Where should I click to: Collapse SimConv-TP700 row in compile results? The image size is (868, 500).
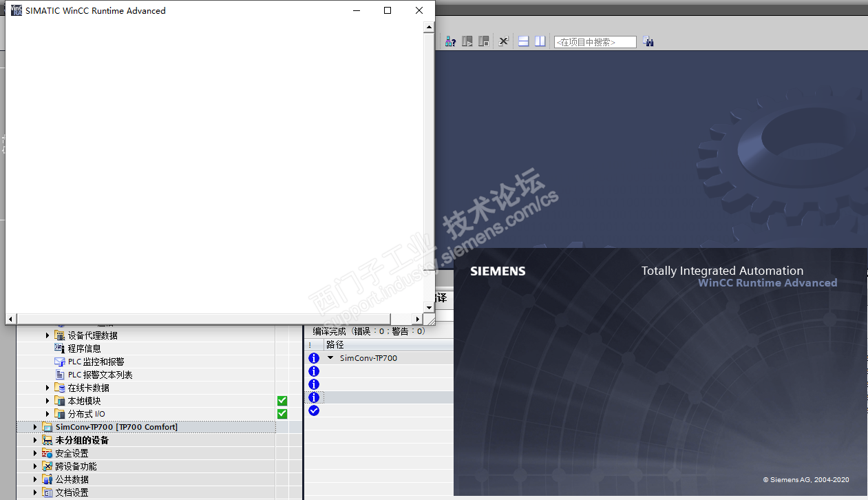coord(330,358)
